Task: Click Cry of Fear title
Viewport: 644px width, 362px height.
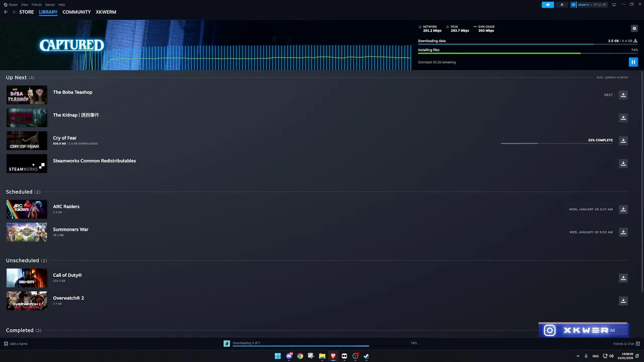Action: point(64,138)
